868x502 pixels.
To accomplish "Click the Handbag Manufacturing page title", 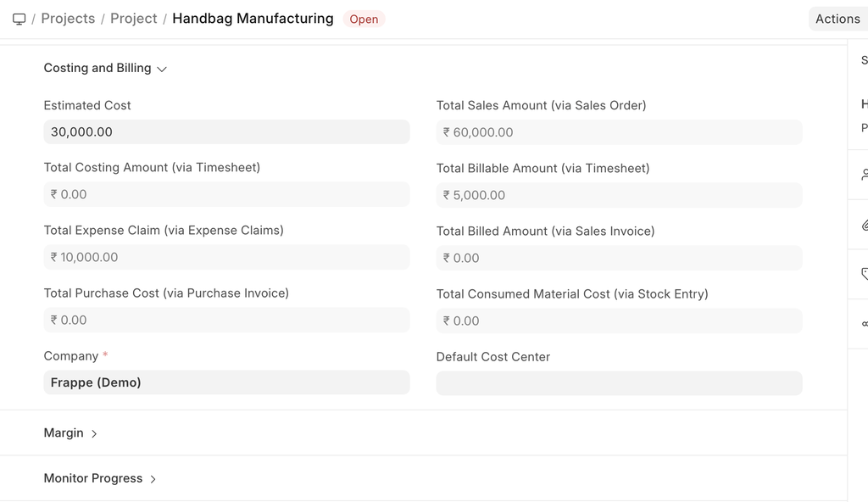I will pos(253,19).
